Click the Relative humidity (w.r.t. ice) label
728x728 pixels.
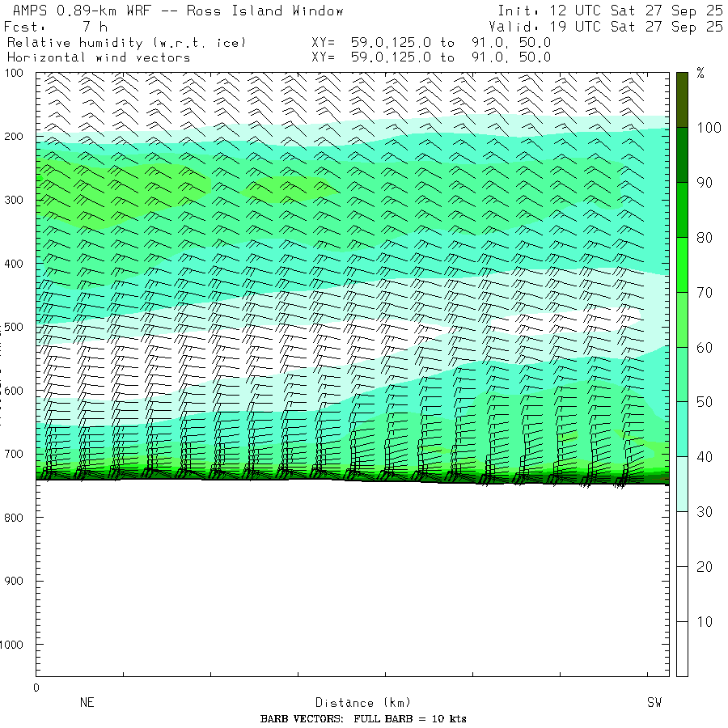tap(126, 42)
